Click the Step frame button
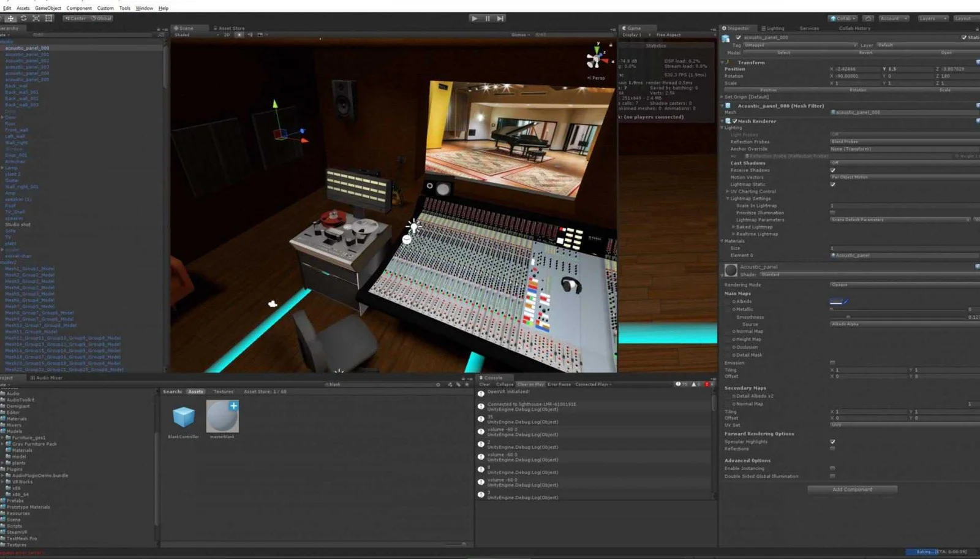 click(500, 18)
